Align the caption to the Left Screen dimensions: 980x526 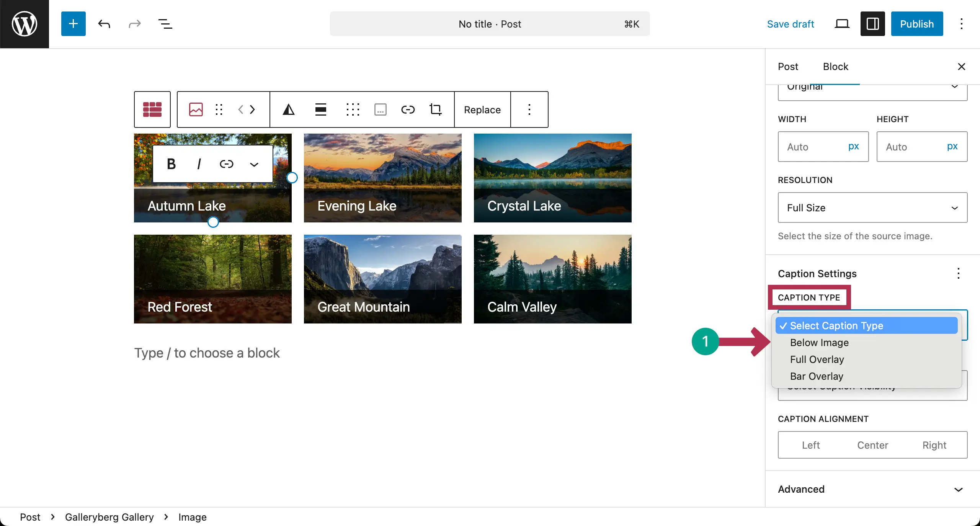click(810, 444)
